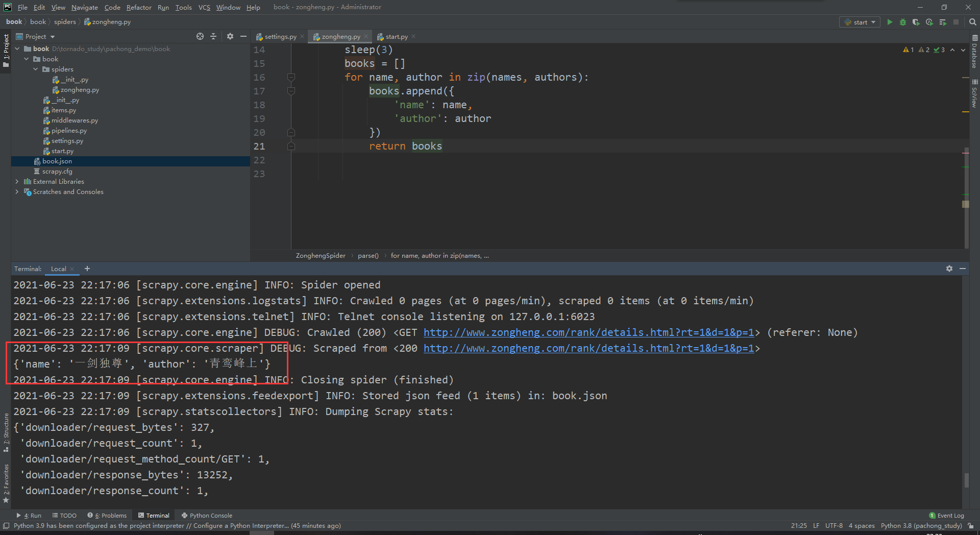
Task: Open zongheng URL in Crawled log line
Action: click(x=589, y=332)
